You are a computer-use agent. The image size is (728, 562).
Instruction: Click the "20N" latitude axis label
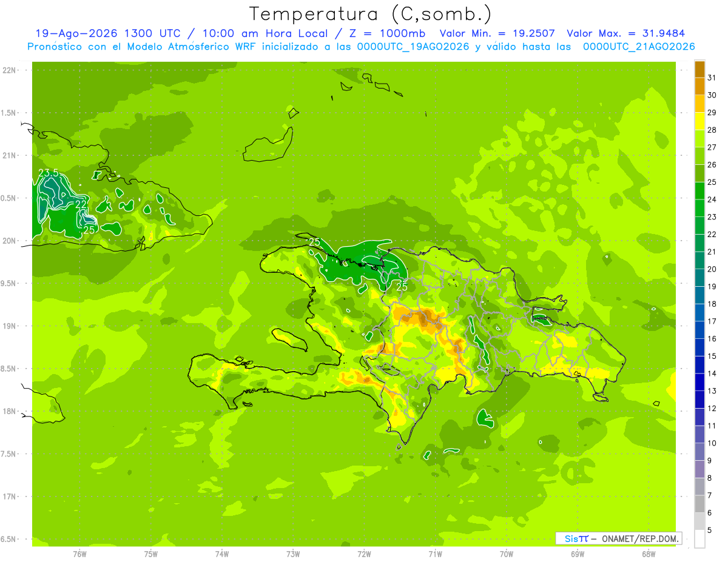[x=10, y=241]
